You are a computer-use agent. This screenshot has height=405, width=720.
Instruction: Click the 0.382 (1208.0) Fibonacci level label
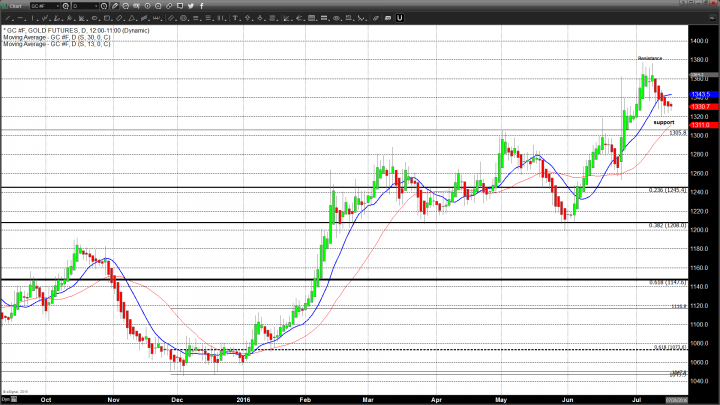668,225
